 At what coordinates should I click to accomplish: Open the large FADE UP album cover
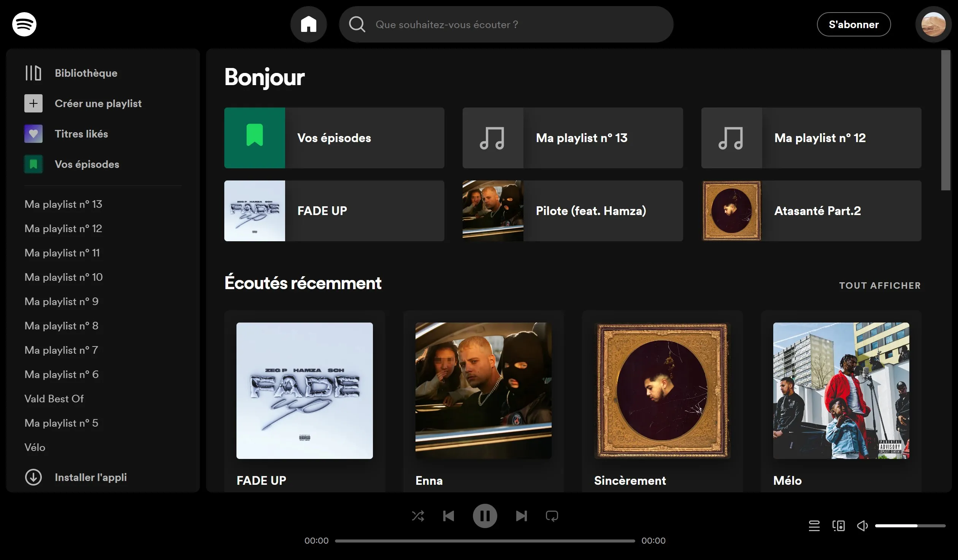(x=305, y=391)
